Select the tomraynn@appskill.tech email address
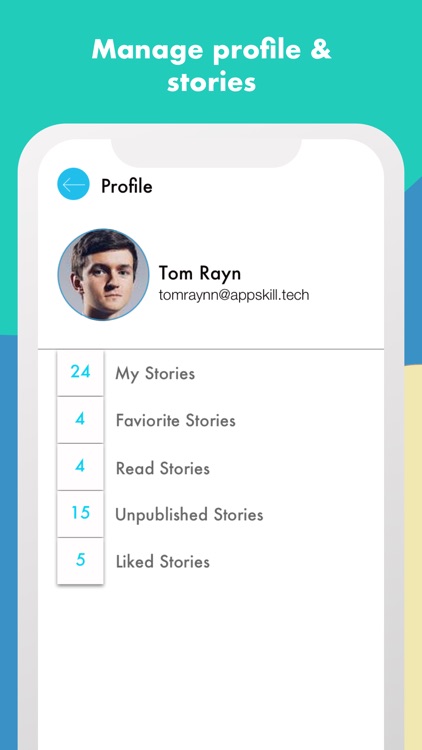This screenshot has width=422, height=750. pos(234,295)
